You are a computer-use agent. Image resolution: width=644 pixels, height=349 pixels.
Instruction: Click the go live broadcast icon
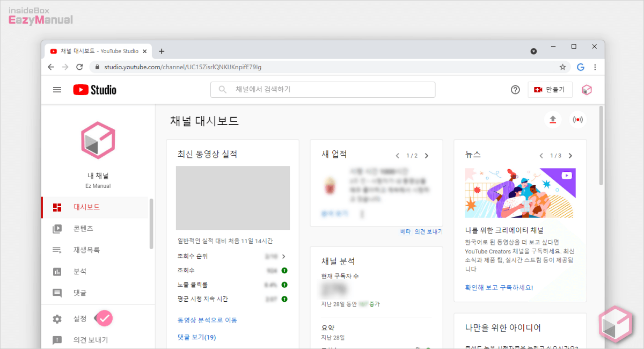pos(578,119)
